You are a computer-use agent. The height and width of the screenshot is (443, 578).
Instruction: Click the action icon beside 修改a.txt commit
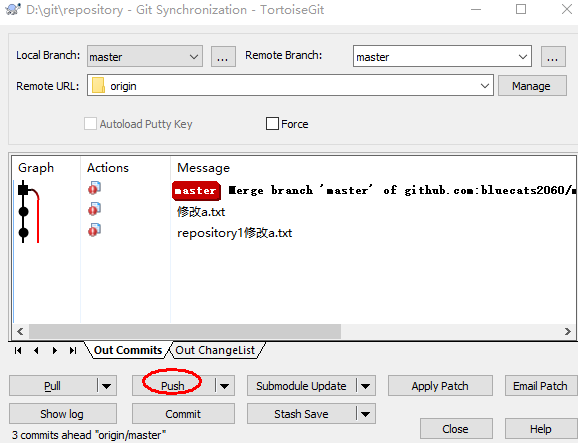click(94, 209)
